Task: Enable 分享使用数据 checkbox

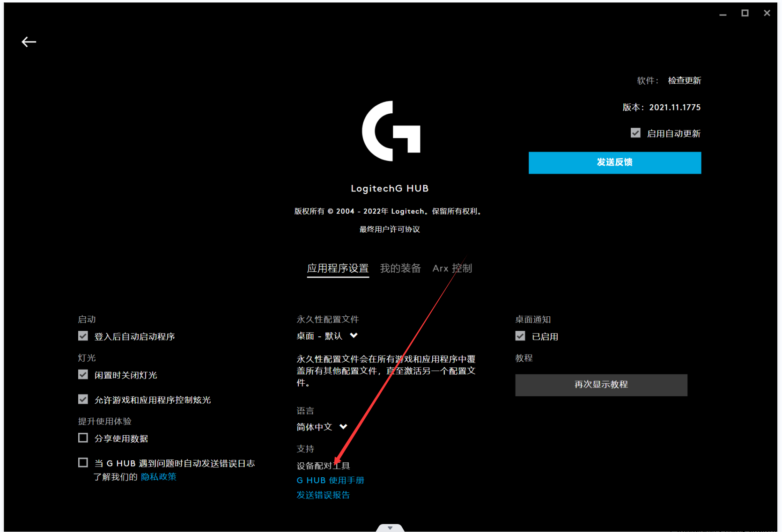Action: [x=83, y=437]
